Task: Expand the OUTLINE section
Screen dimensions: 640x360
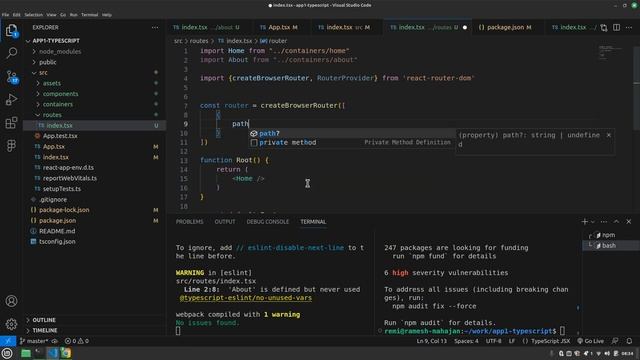Action: pos(44,320)
